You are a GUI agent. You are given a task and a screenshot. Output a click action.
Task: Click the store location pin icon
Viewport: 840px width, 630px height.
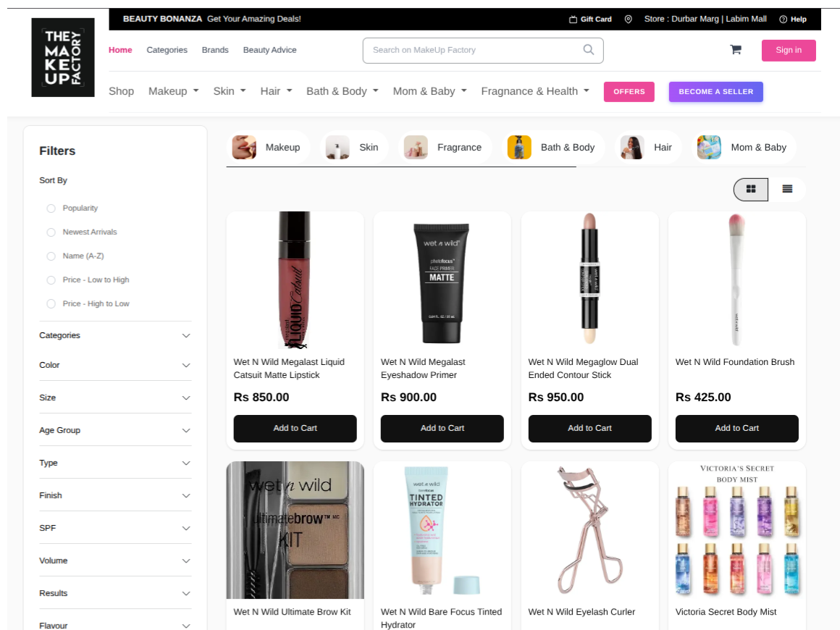coord(629,20)
